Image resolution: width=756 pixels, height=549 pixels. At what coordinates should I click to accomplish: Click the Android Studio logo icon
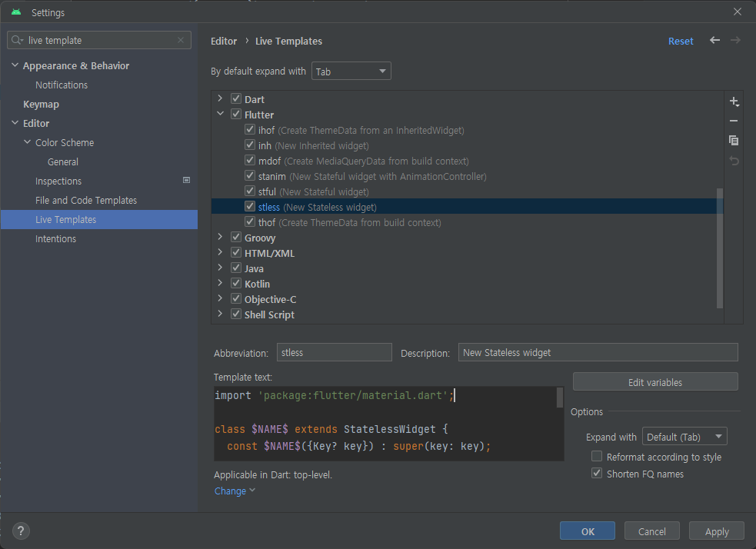pyautogui.click(x=16, y=12)
